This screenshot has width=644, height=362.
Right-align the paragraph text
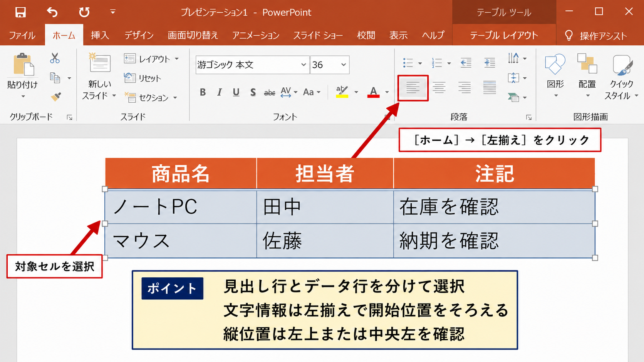coord(464,88)
